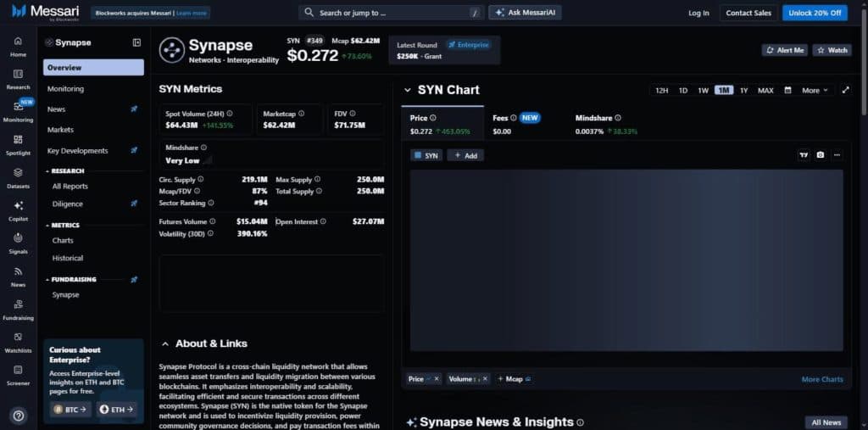Click the help question mark icon

tap(19, 416)
